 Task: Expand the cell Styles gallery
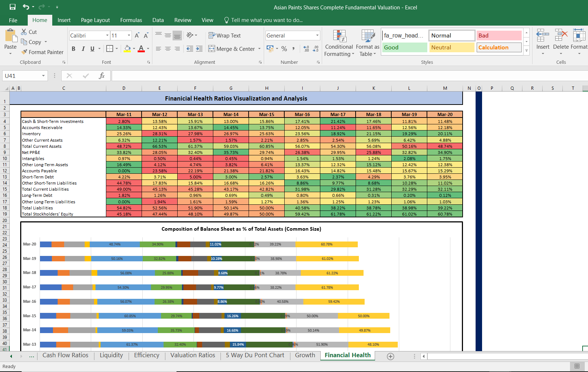[526, 50]
